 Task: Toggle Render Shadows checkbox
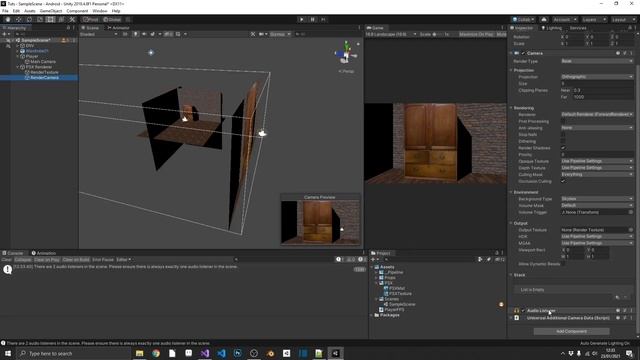click(563, 148)
